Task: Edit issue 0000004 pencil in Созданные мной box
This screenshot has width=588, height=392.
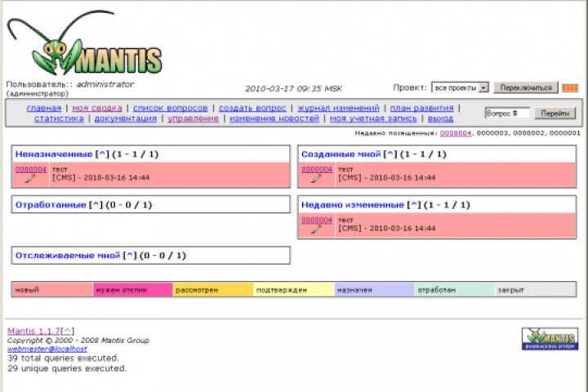Action: click(316, 179)
